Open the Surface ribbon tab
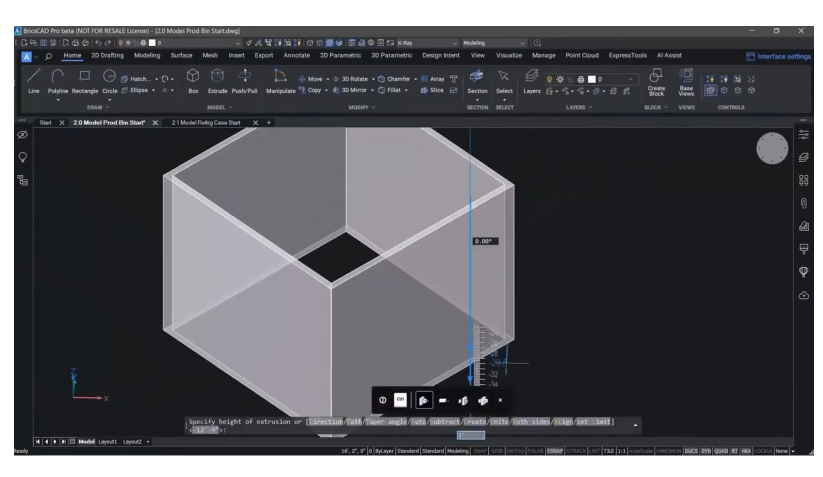 coord(181,55)
